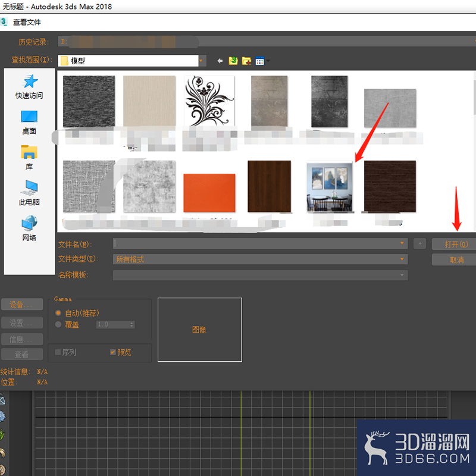Select Quick Access (快速访问) in sidebar

(29, 87)
